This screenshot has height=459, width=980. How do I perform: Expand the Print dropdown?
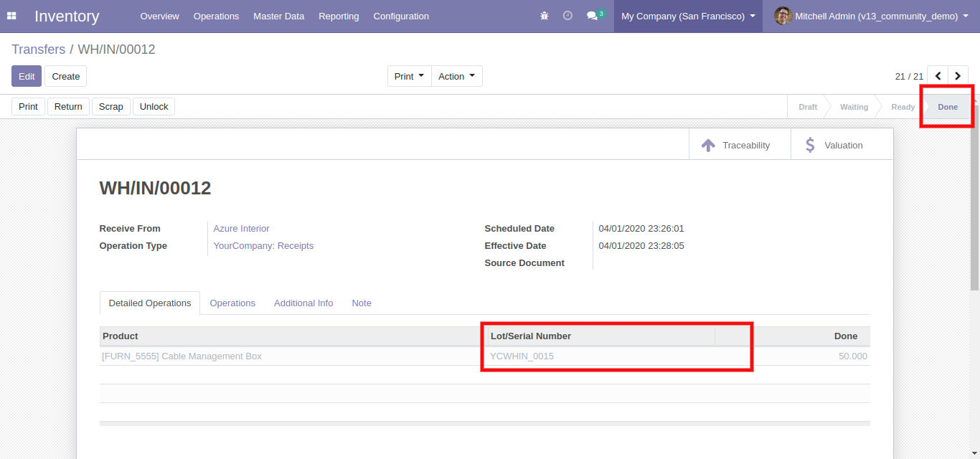coord(409,76)
